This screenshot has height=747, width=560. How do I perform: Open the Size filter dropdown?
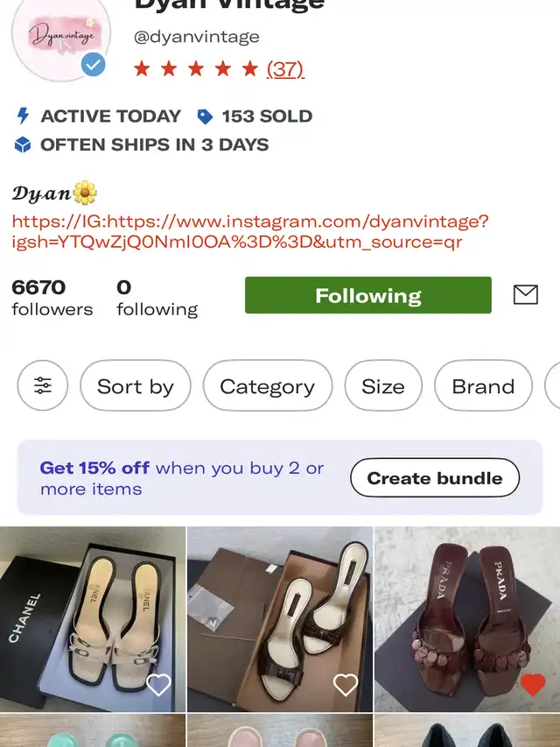click(x=383, y=386)
